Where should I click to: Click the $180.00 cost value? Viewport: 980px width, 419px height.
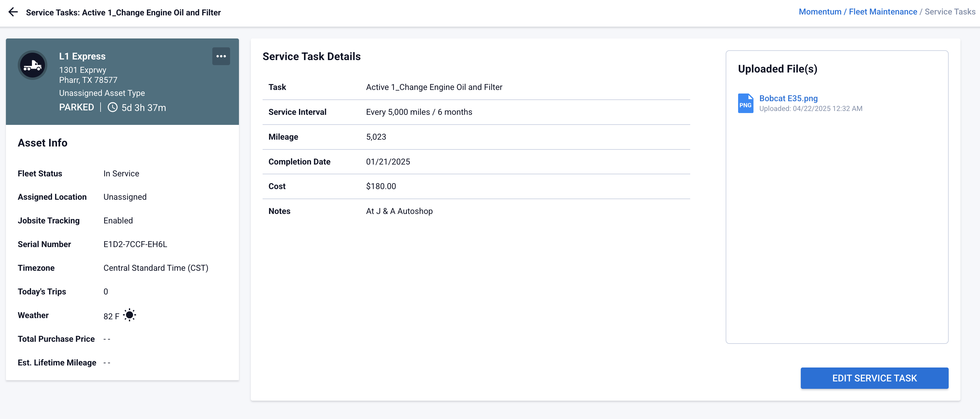click(x=381, y=186)
